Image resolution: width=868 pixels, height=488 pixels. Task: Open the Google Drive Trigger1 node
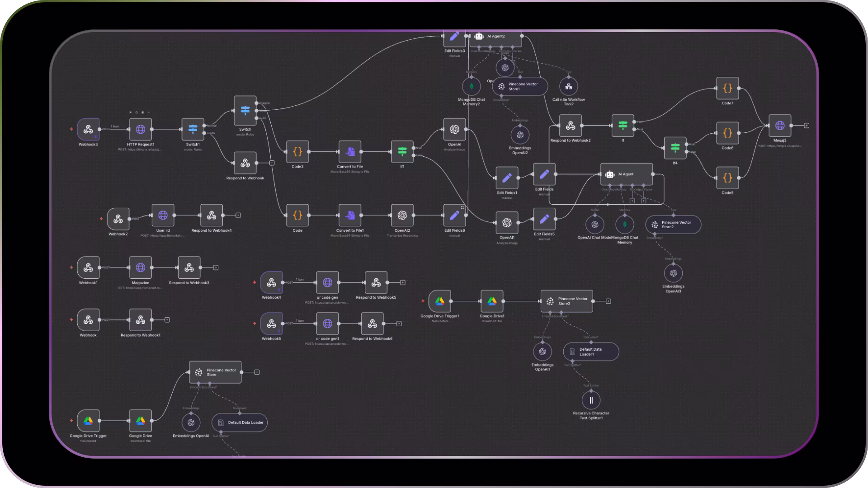tap(439, 301)
